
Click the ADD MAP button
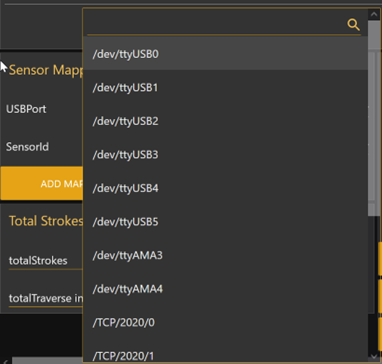(42, 184)
